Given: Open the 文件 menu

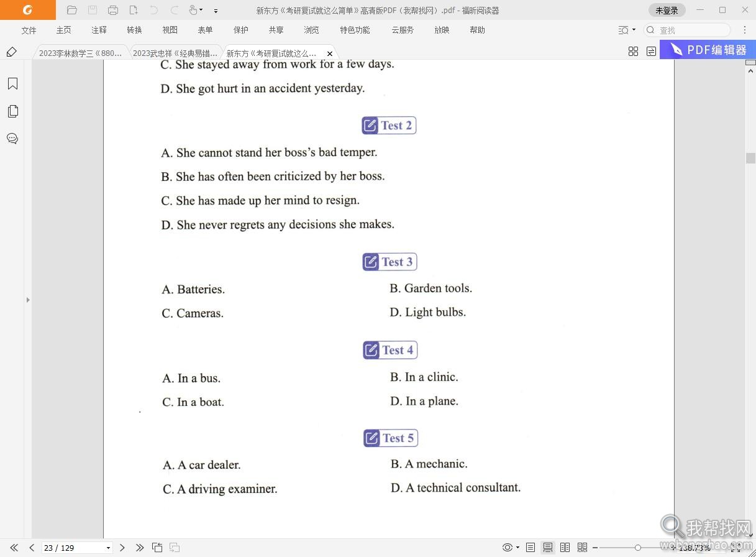Looking at the screenshot, I should 29,30.
